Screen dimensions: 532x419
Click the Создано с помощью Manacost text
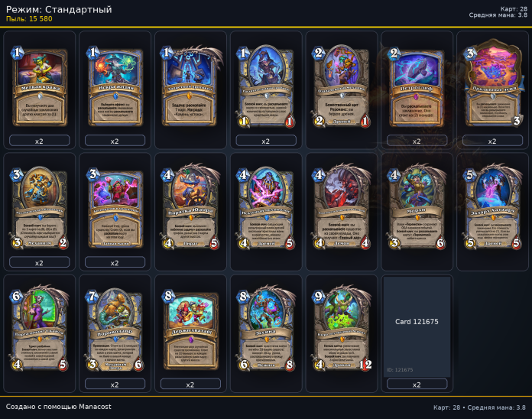point(58,407)
